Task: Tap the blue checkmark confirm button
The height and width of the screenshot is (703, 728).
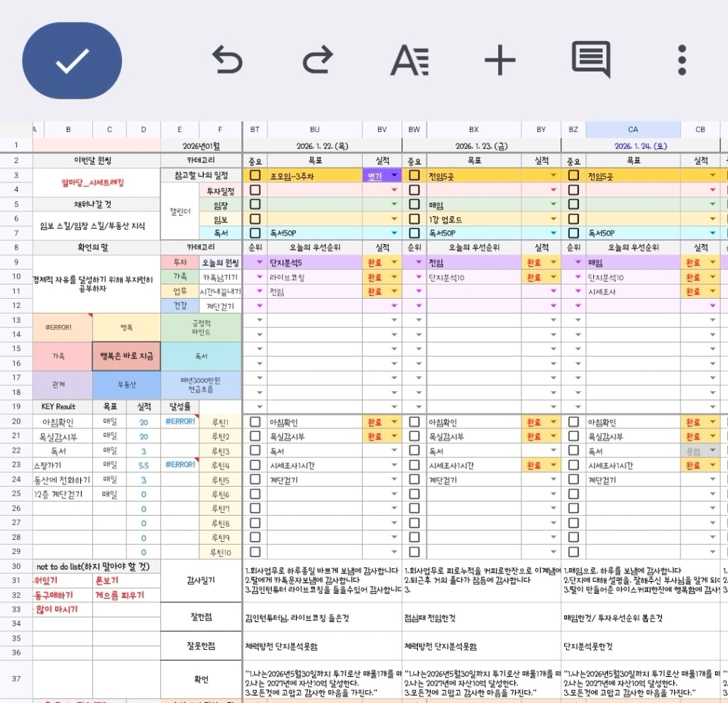Action: coord(72,60)
